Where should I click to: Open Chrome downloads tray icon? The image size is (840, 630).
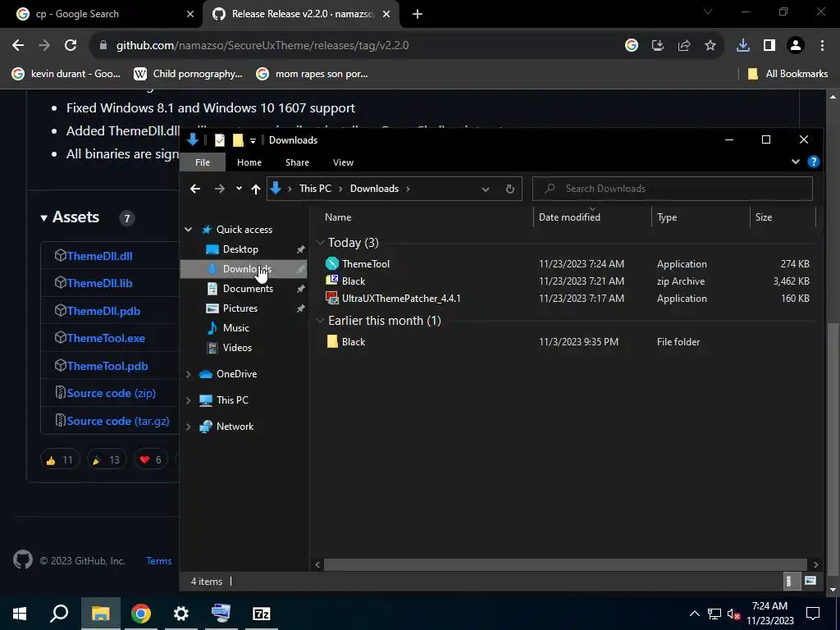[x=742, y=46]
